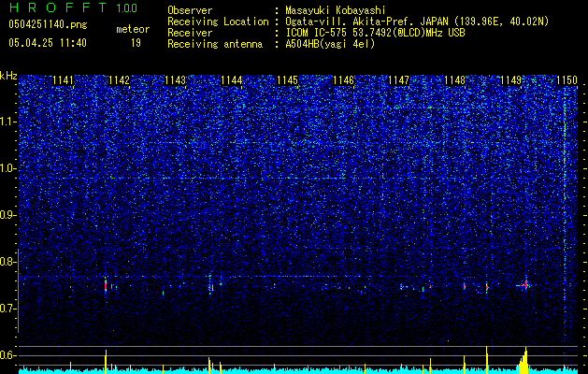
Task: Click the 'meteor' label
Action: (133, 29)
